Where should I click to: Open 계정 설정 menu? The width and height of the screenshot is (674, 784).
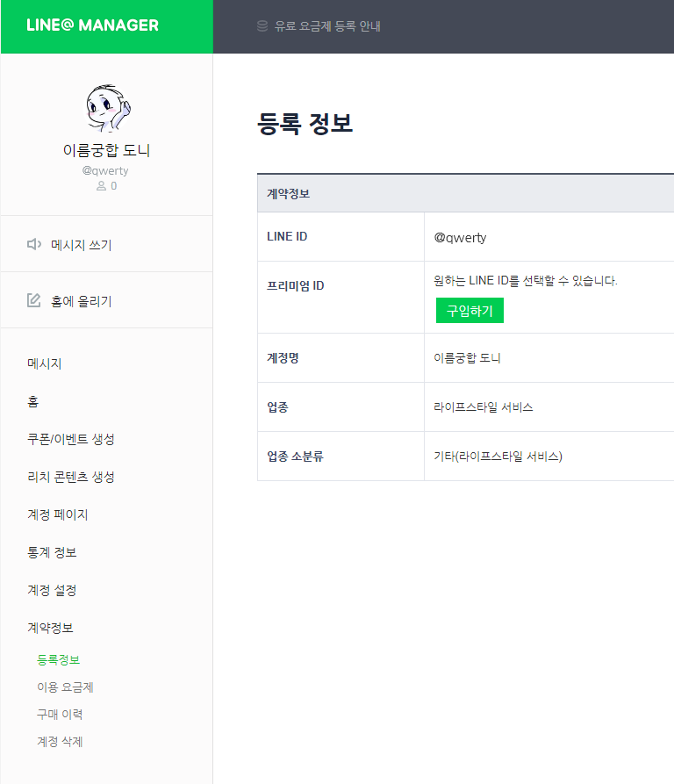(52, 590)
